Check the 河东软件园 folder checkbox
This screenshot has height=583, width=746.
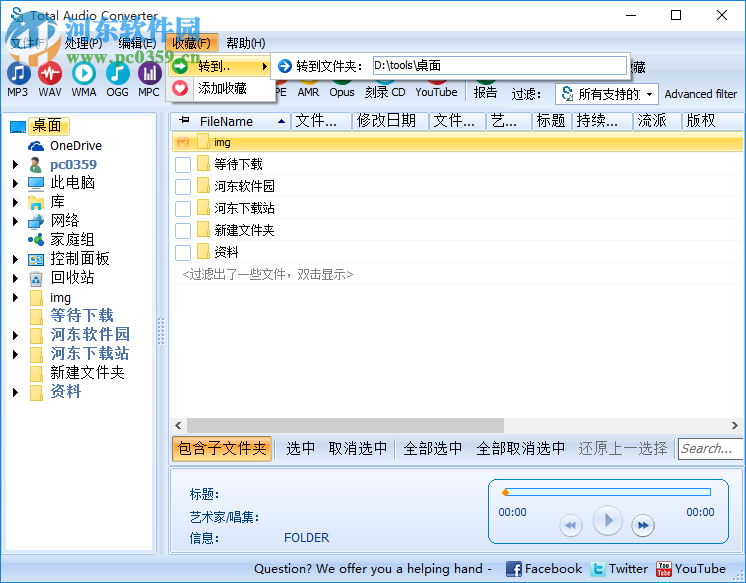(183, 187)
